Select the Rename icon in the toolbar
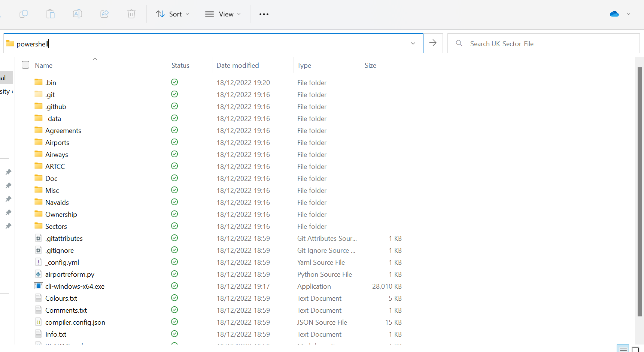Image resolution: width=644 pixels, height=352 pixels. tap(78, 14)
